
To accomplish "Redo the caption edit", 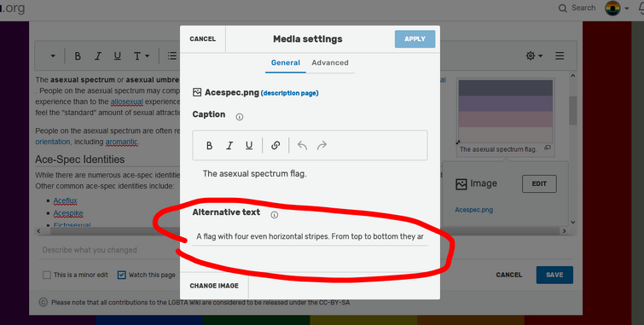I will [x=322, y=146].
